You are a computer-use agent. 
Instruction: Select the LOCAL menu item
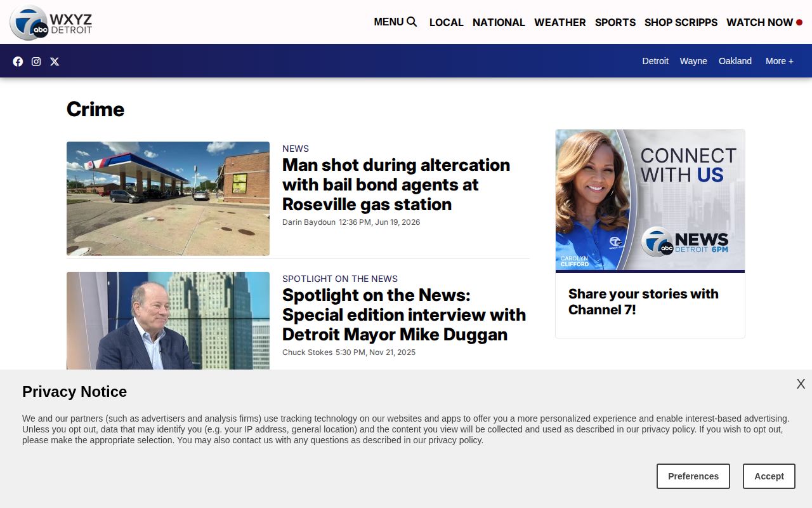[x=446, y=22]
